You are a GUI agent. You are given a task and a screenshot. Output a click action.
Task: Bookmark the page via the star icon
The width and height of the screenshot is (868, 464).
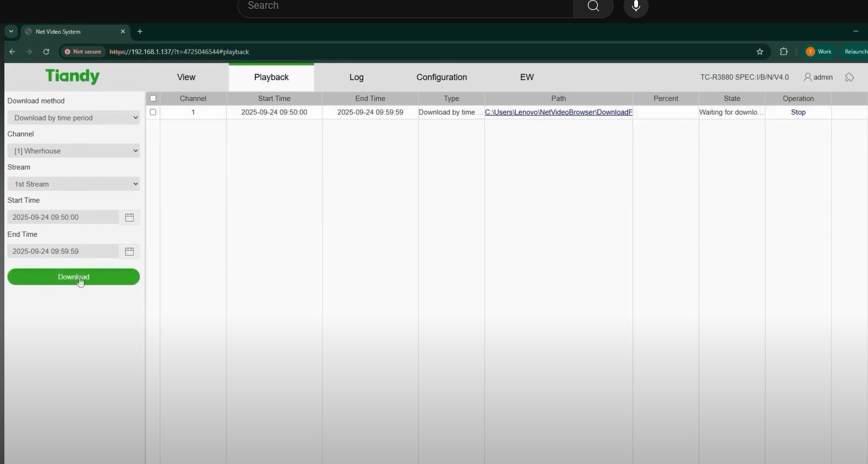tap(759, 51)
